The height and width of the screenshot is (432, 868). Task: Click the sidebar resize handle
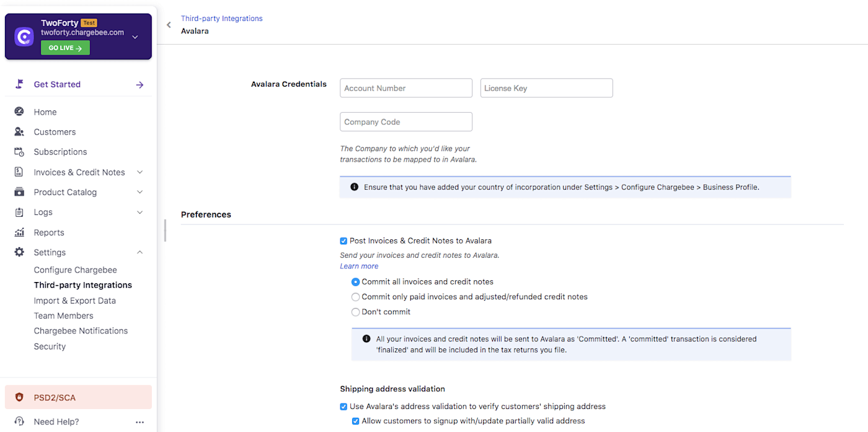(165, 231)
